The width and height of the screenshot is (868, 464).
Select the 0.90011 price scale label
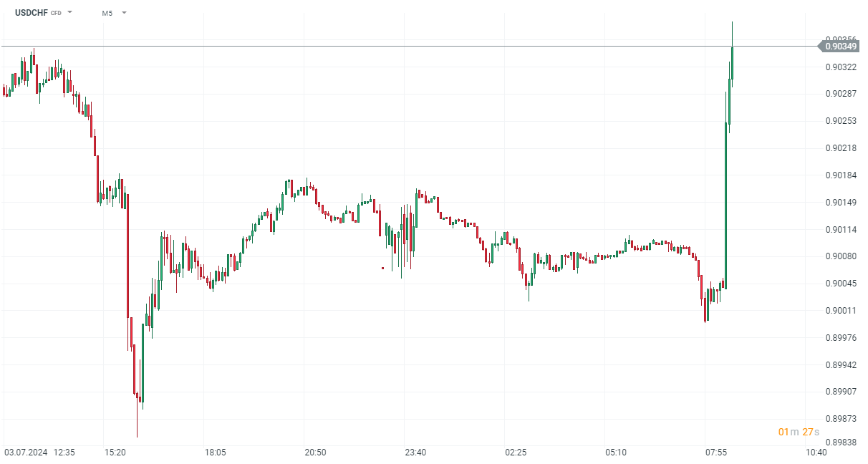pos(841,311)
